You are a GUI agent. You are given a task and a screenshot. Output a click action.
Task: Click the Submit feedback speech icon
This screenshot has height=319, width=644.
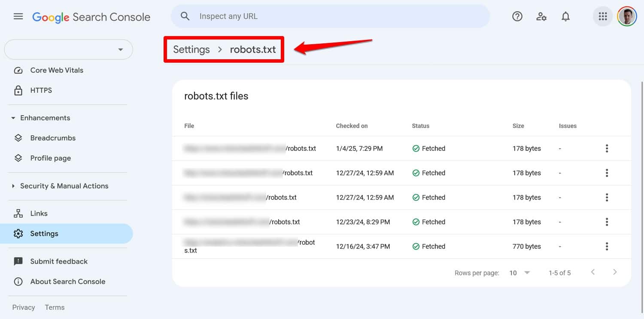[18, 261]
